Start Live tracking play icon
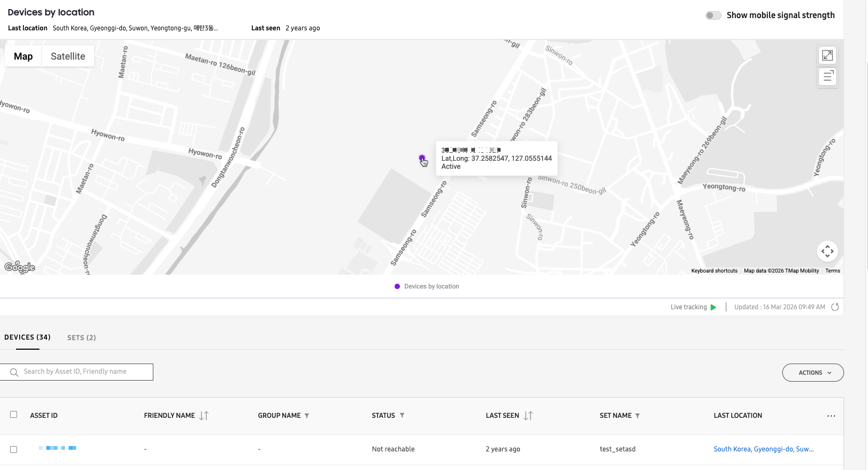This screenshot has width=868, height=470. coord(714,307)
